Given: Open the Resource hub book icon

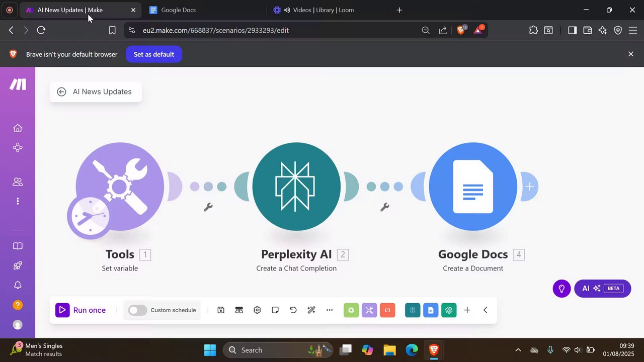Looking at the screenshot, I should (x=18, y=246).
